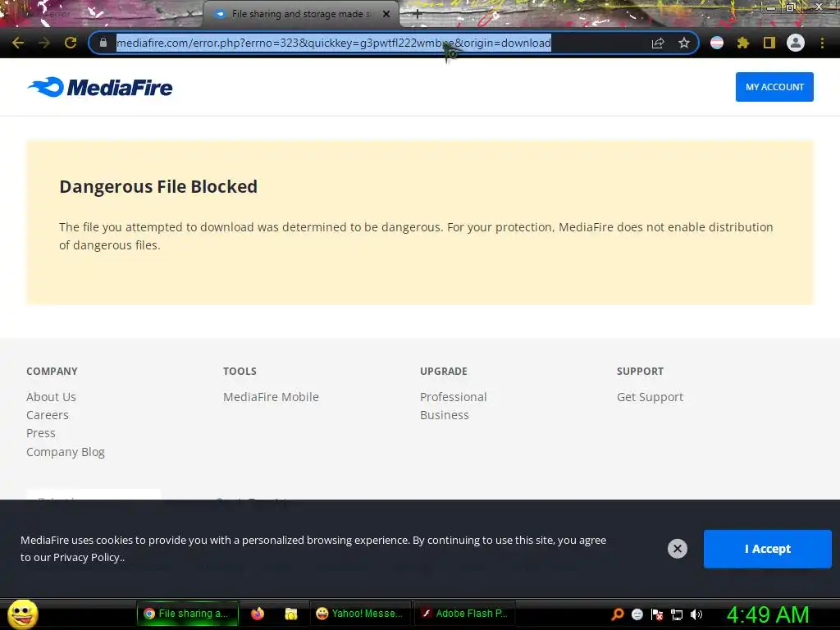Viewport: 840px width, 630px height.
Task: Open a new browser tab
Action: (x=418, y=15)
